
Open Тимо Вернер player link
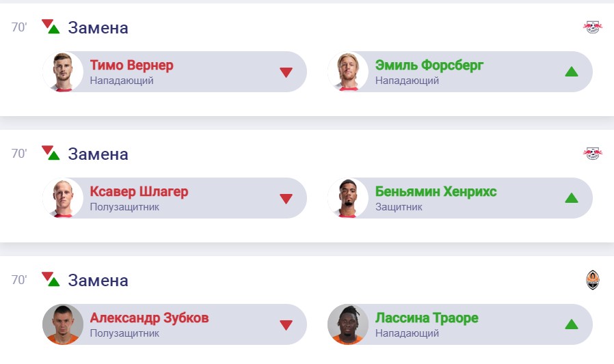tap(131, 66)
